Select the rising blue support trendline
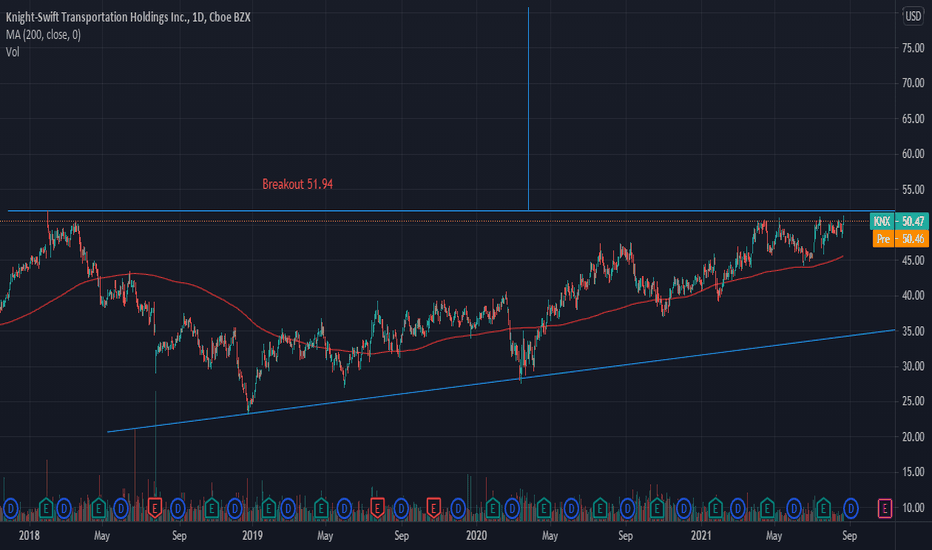 tap(501, 381)
